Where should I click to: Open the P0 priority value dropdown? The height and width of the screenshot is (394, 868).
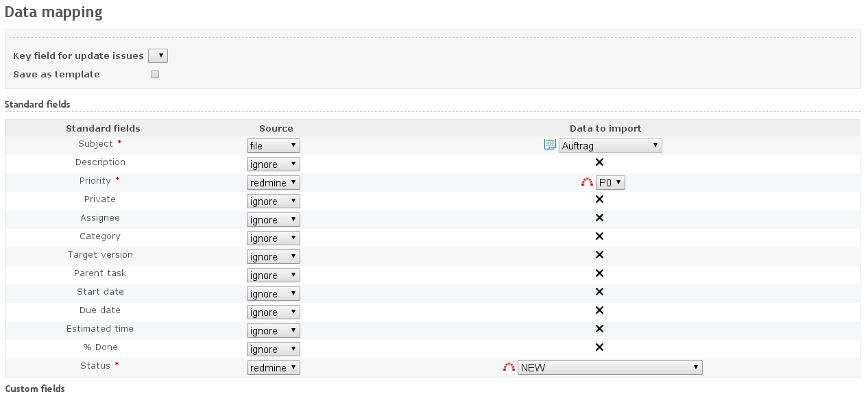(x=610, y=183)
